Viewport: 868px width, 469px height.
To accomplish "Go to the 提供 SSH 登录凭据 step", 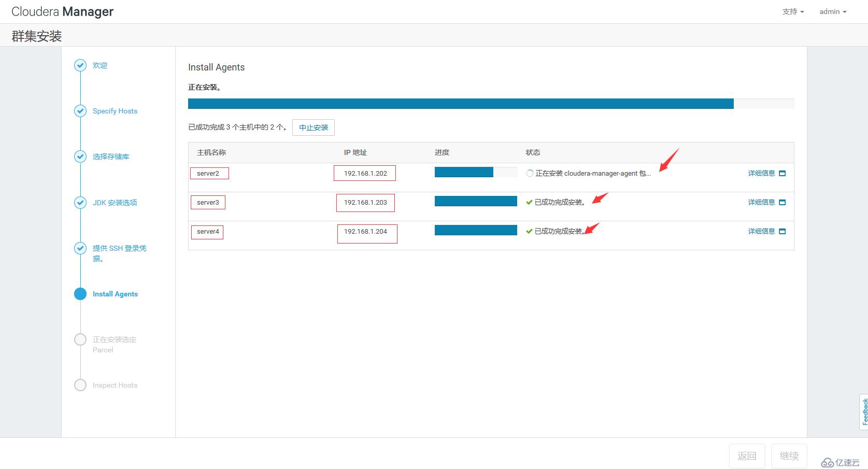I will pyautogui.click(x=120, y=253).
